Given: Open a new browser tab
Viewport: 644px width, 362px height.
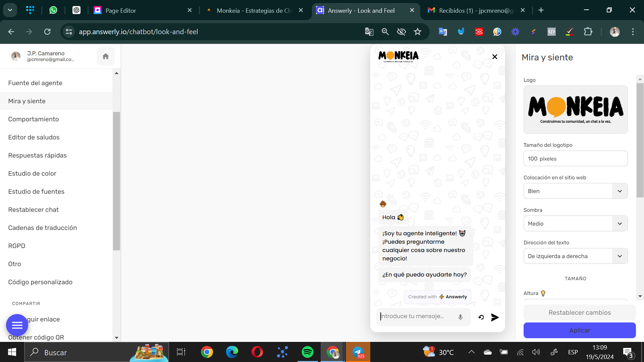Looking at the screenshot, I should tap(541, 10).
